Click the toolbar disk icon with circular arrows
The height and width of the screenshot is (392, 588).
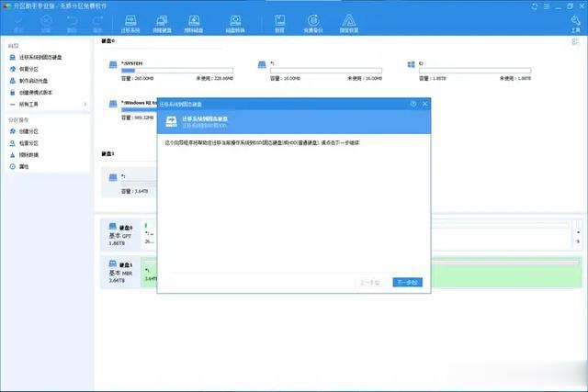pyautogui.click(x=235, y=24)
